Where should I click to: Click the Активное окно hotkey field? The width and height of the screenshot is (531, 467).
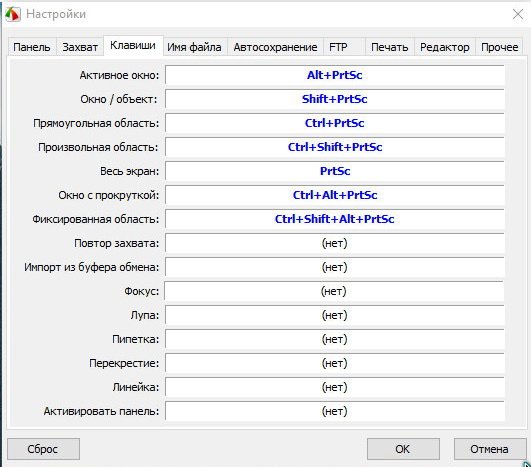(x=335, y=75)
